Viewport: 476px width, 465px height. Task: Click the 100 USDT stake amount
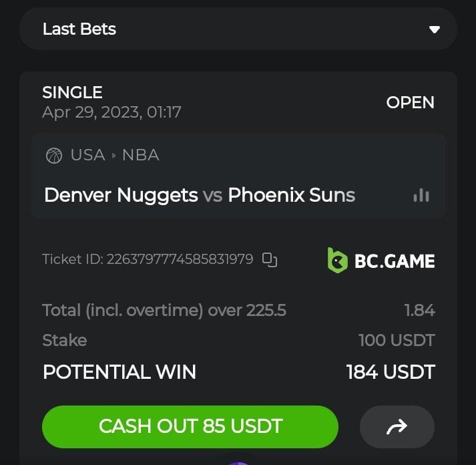pyautogui.click(x=397, y=340)
